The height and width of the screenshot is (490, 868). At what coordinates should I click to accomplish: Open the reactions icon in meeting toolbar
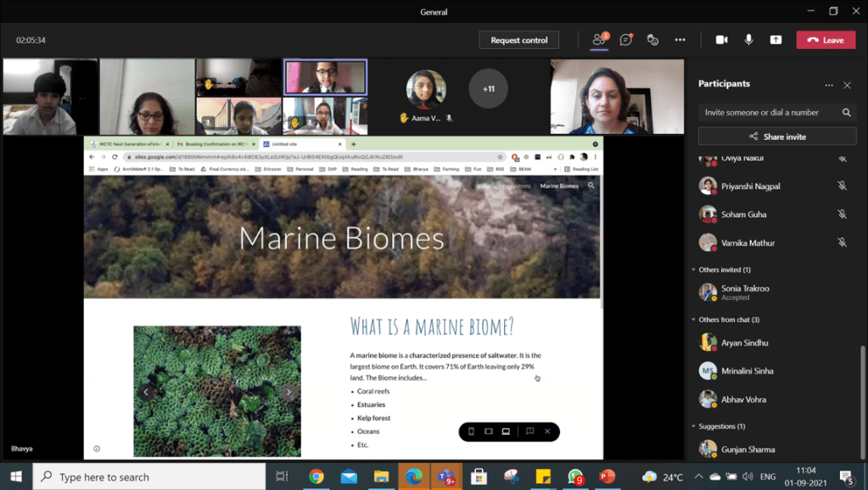[652, 40]
